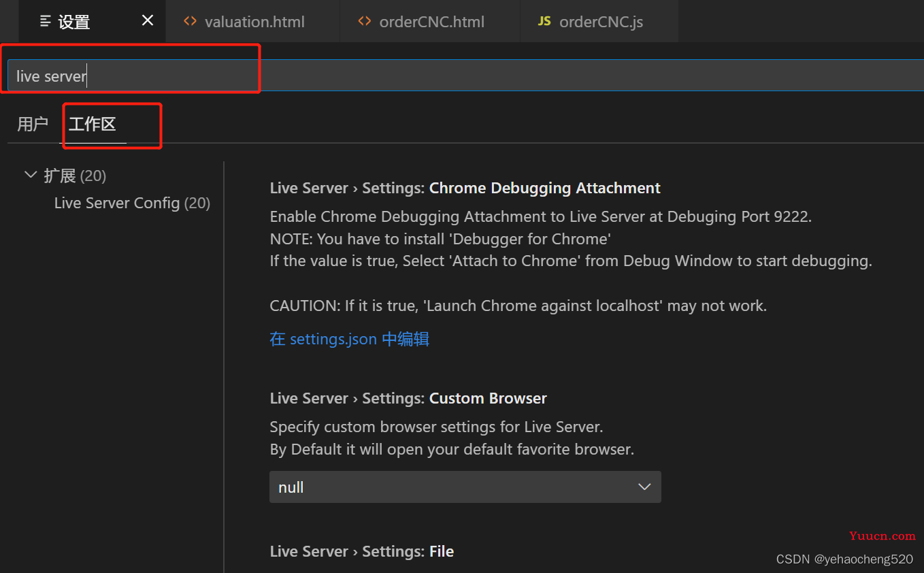Click the valuation.html file type icon
This screenshot has height=573, width=924.
click(191, 21)
